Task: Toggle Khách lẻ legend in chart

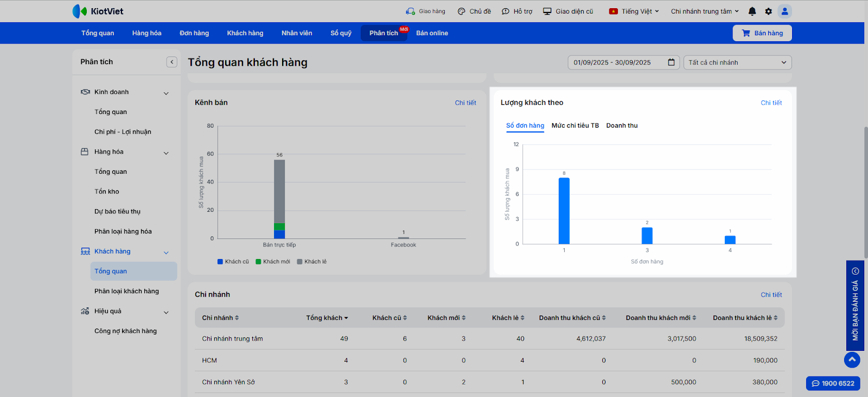Action: point(312,262)
